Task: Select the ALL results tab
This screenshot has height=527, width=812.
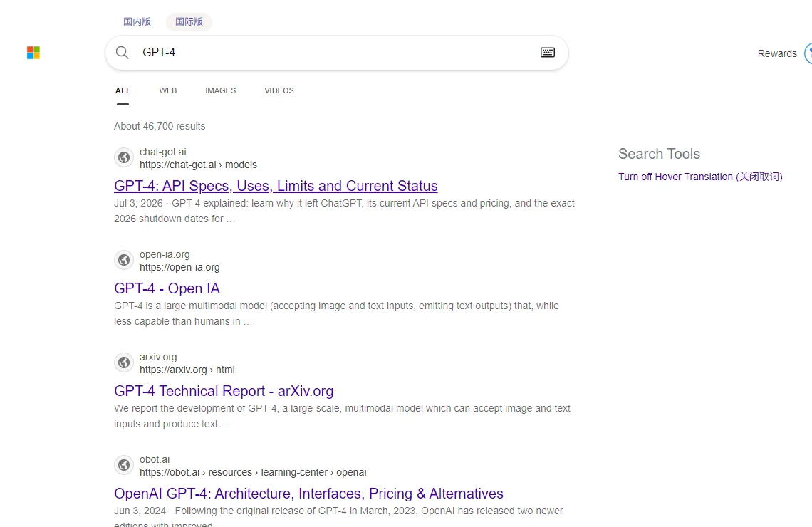Action: click(x=123, y=90)
